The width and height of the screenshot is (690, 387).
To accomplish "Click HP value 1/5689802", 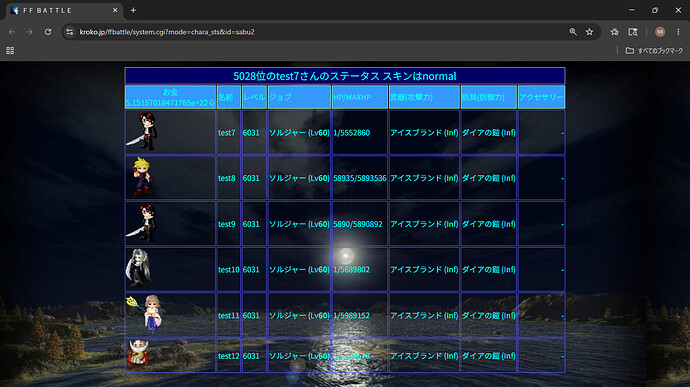I will coord(352,269).
